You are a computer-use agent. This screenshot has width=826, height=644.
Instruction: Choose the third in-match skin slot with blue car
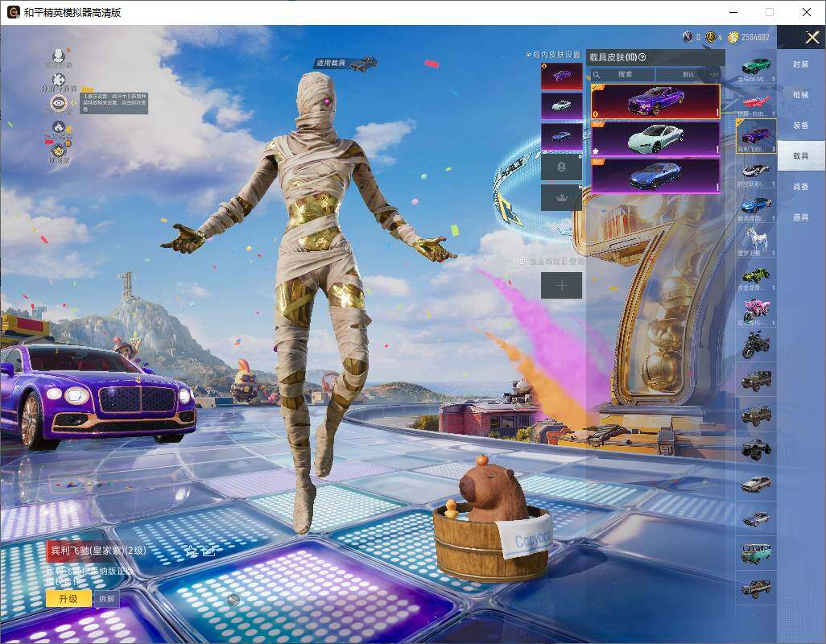click(562, 137)
